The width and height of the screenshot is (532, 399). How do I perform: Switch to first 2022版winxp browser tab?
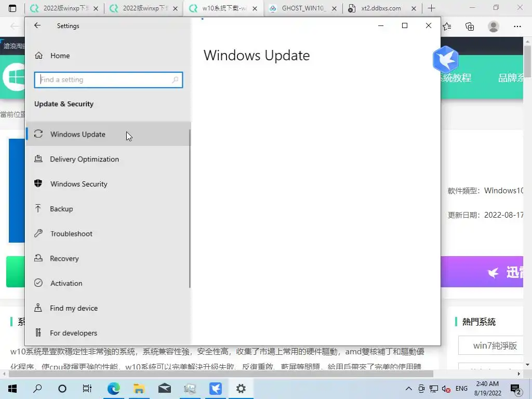click(x=64, y=8)
